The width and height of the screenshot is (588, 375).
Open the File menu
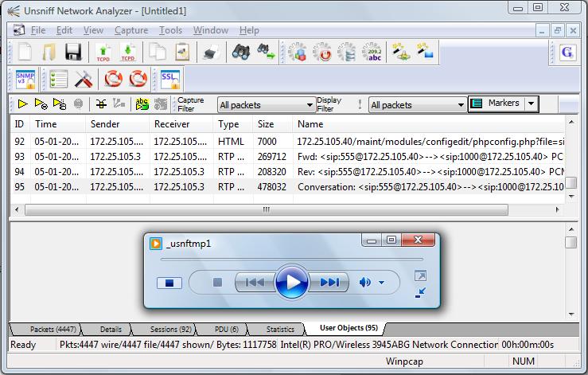click(x=38, y=30)
